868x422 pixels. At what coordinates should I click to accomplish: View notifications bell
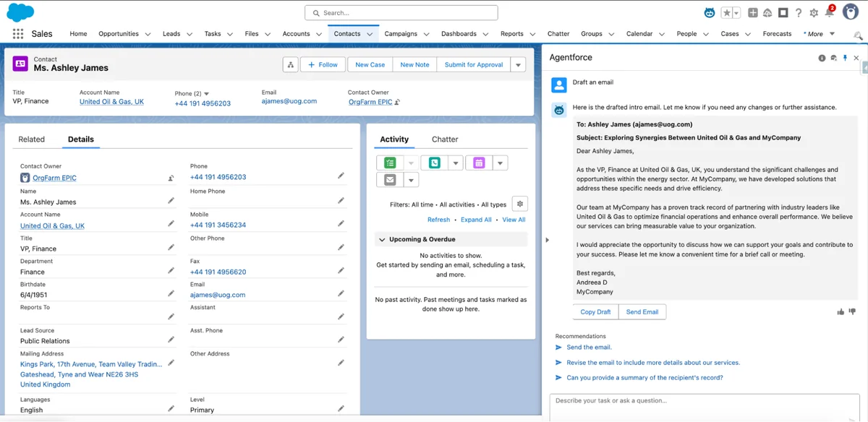pos(830,13)
